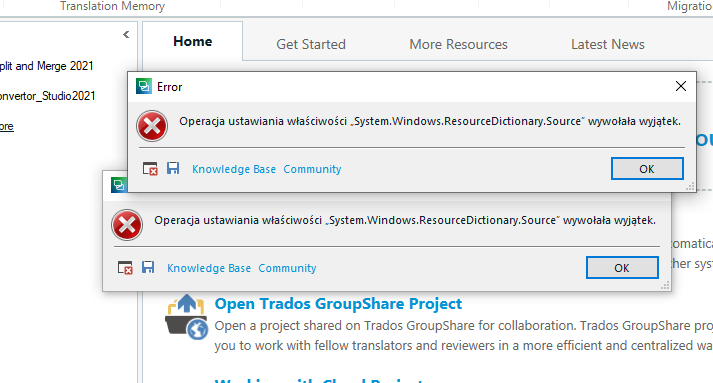Image resolution: width=713 pixels, height=383 pixels.
Task: Click front dialog error message text
Action: click(x=430, y=121)
